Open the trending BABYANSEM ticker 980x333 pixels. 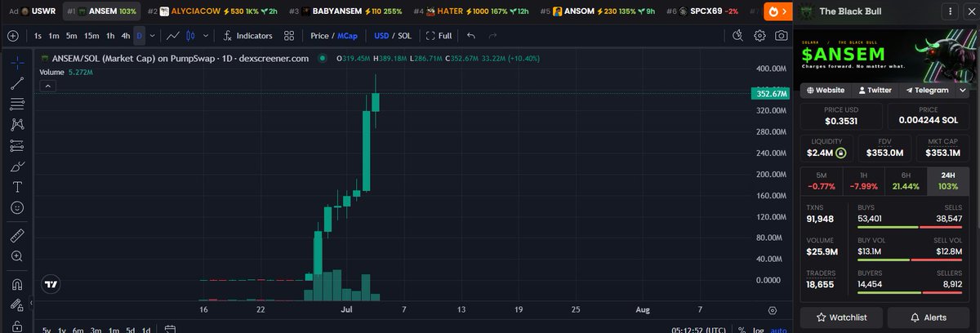[x=344, y=11]
